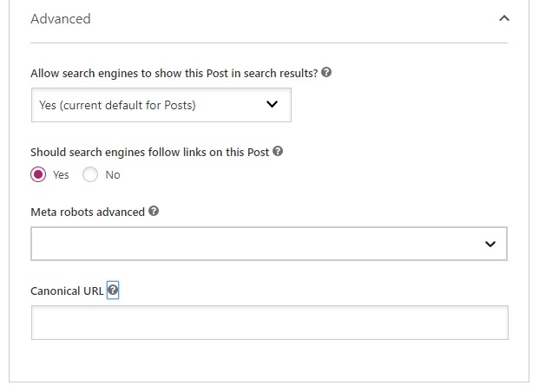Click the arrow in the search results dropdown
Screen dimensions: 539x392
point(272,104)
